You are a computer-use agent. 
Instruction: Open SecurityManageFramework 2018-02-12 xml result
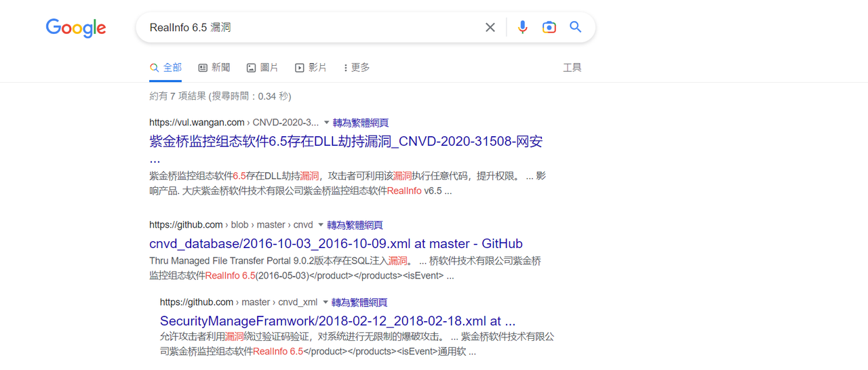pos(338,321)
